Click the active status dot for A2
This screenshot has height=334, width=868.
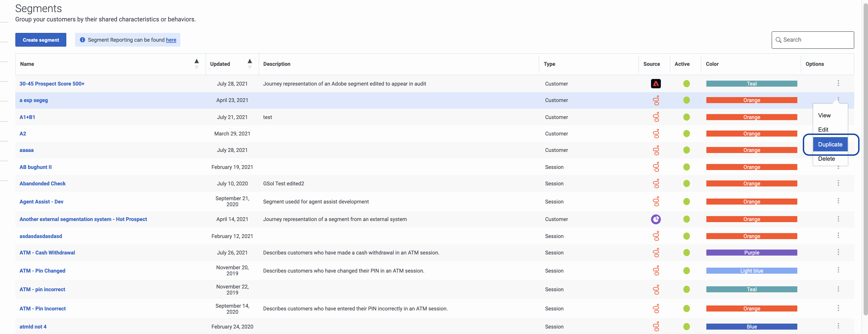[x=686, y=134]
